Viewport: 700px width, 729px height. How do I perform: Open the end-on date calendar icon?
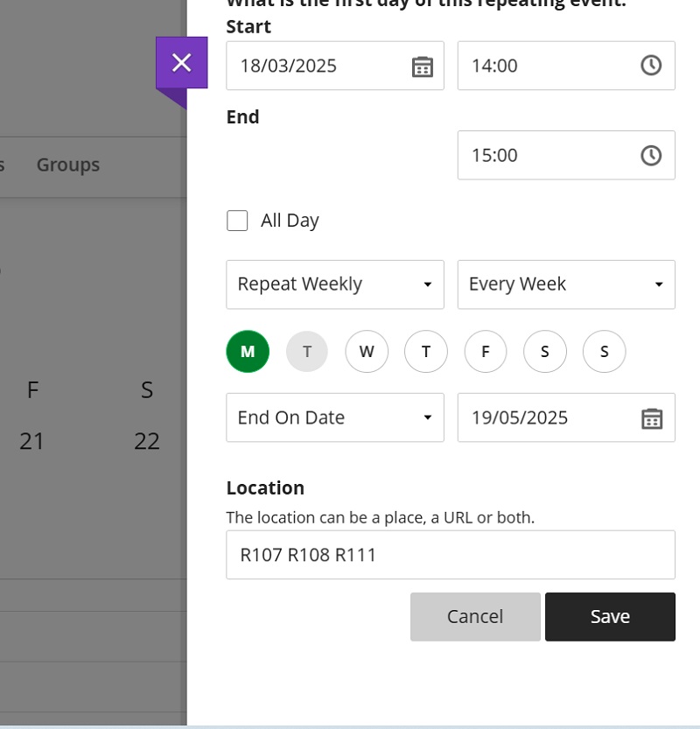click(x=652, y=418)
